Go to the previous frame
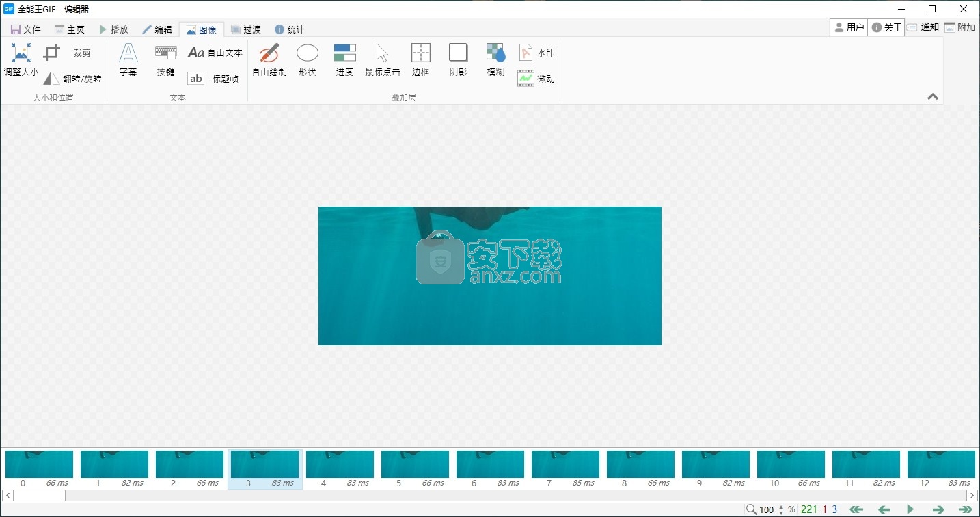The height and width of the screenshot is (517, 980). pyautogui.click(x=884, y=509)
